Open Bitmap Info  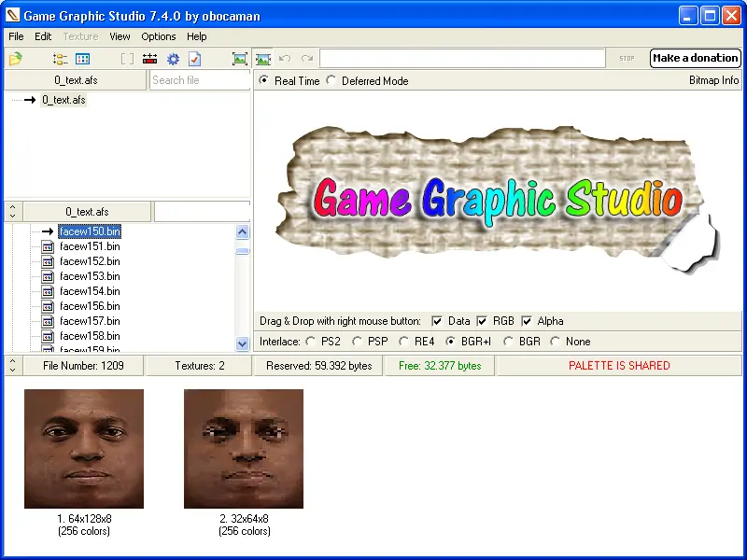coord(713,80)
